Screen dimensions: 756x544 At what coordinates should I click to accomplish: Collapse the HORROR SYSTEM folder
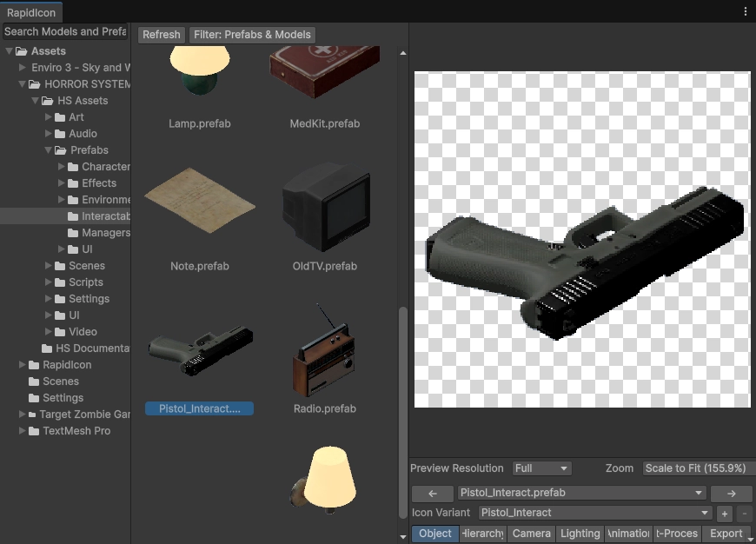click(x=22, y=84)
